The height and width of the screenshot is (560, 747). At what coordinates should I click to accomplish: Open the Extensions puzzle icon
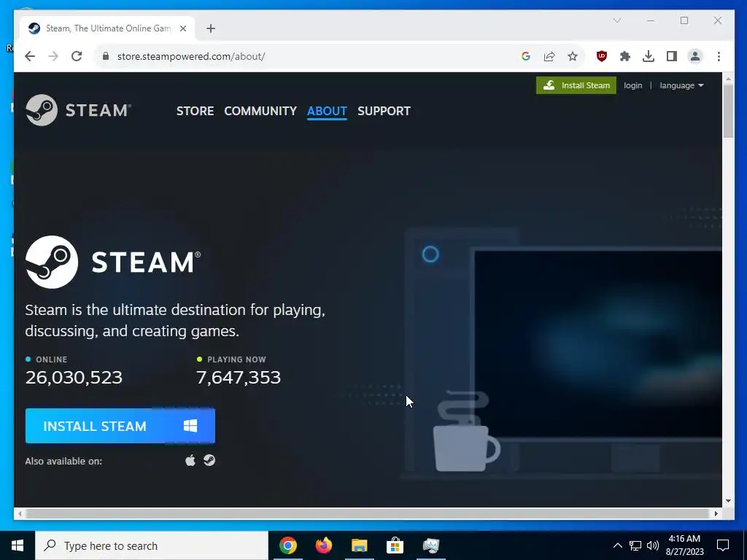(625, 56)
